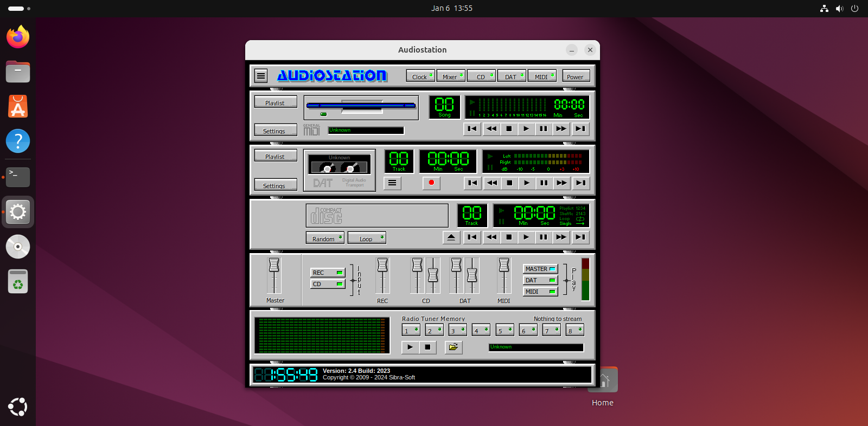This screenshot has height=426, width=868.
Task: Open the DAT track list menu icon
Action: [x=392, y=183]
